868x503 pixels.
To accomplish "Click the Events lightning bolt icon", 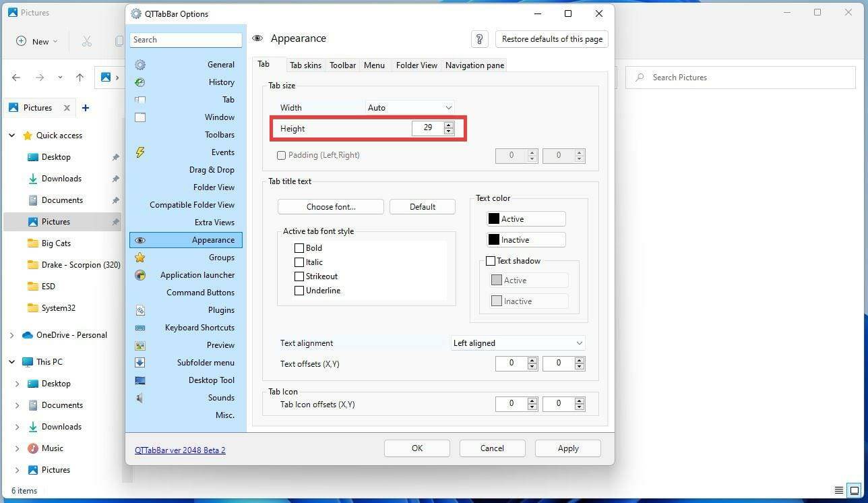I will pyautogui.click(x=140, y=152).
